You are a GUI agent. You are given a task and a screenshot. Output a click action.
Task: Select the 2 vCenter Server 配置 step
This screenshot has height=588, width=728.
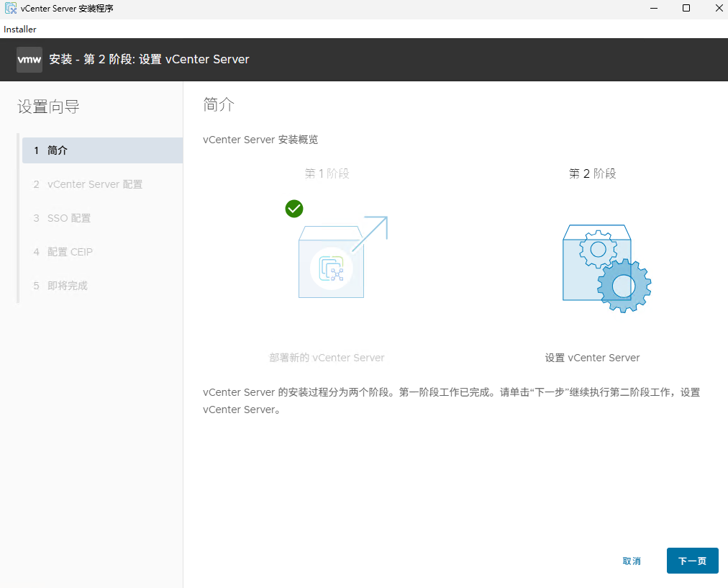coord(92,184)
